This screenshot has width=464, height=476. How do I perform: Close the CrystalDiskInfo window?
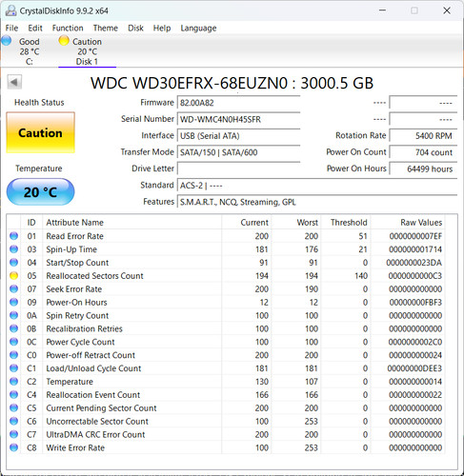(447, 10)
